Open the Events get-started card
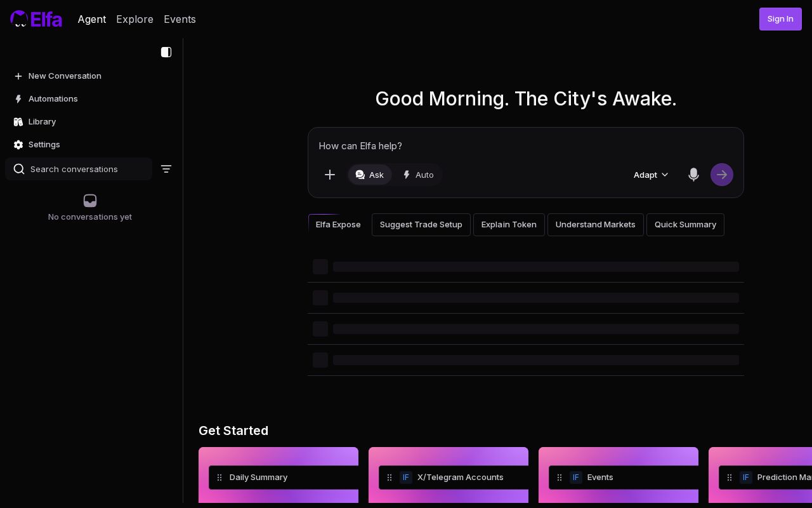The width and height of the screenshot is (812, 508). (619, 475)
